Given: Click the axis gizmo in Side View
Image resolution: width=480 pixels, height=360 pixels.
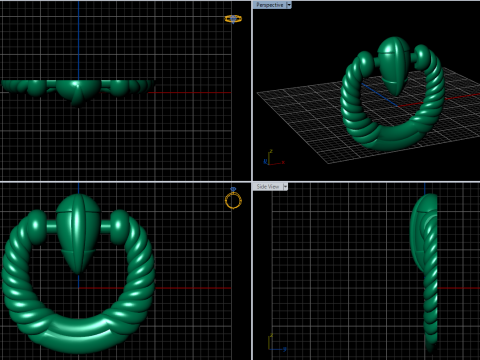Looking at the screenshot, I should coord(277,342).
